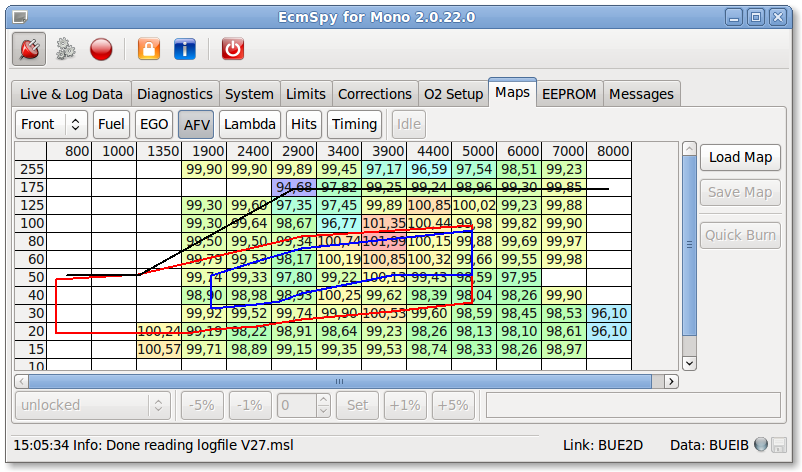The width and height of the screenshot is (802, 472).
Task: Click the scroll right arrow below table
Action: (671, 381)
